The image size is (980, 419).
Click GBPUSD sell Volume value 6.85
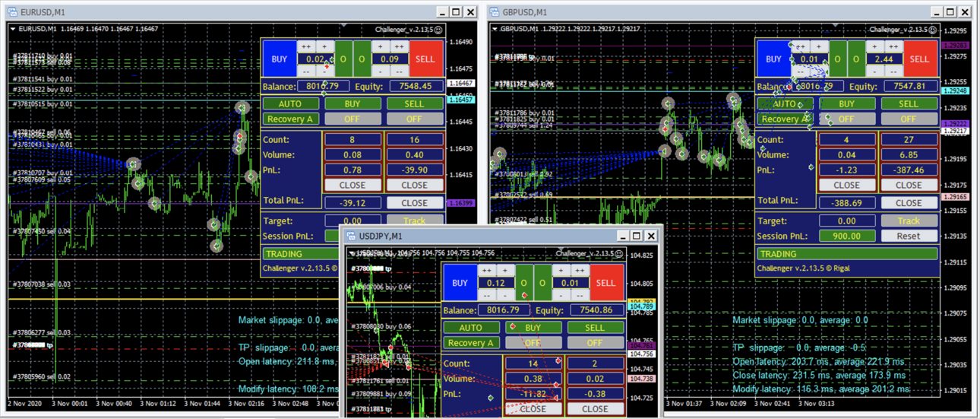[908, 154]
